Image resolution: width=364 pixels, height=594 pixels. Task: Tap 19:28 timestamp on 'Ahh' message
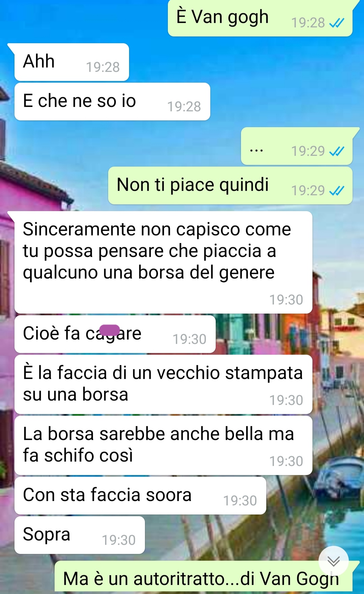pyautogui.click(x=103, y=67)
